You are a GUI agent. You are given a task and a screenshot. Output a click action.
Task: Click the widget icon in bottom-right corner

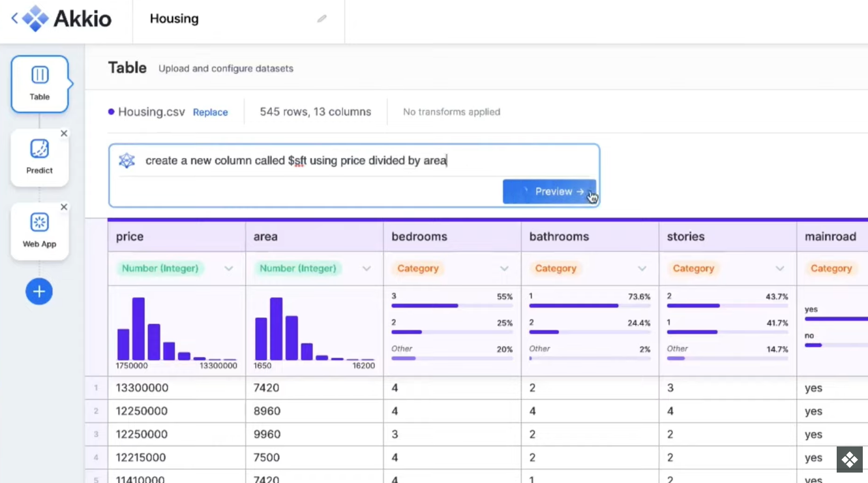click(850, 459)
